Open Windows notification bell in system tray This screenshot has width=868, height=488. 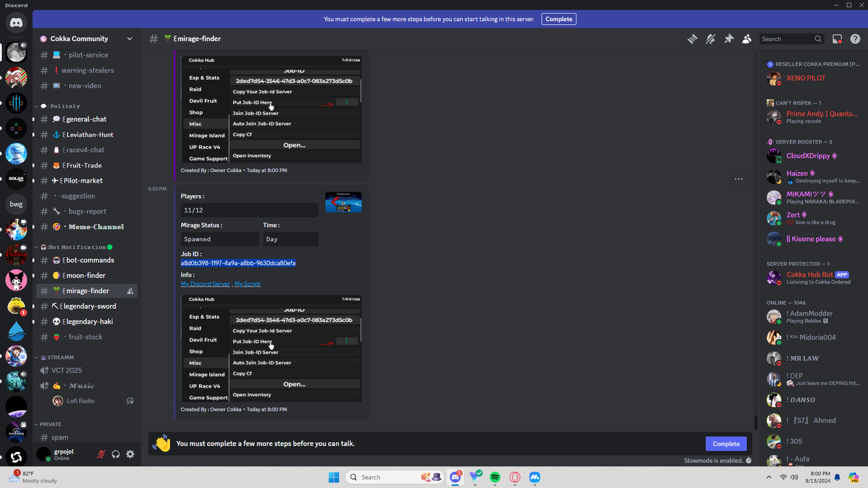837,477
